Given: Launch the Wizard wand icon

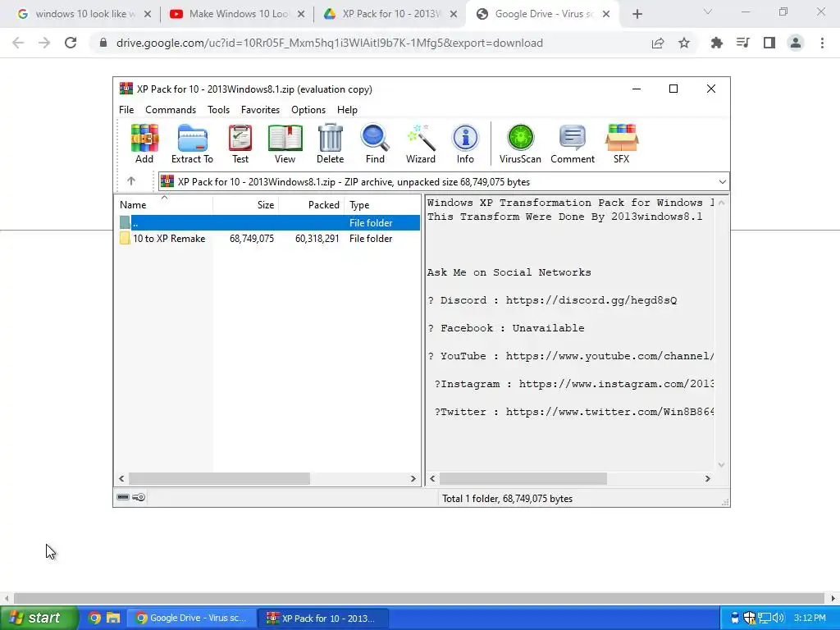Looking at the screenshot, I should pyautogui.click(x=421, y=144).
